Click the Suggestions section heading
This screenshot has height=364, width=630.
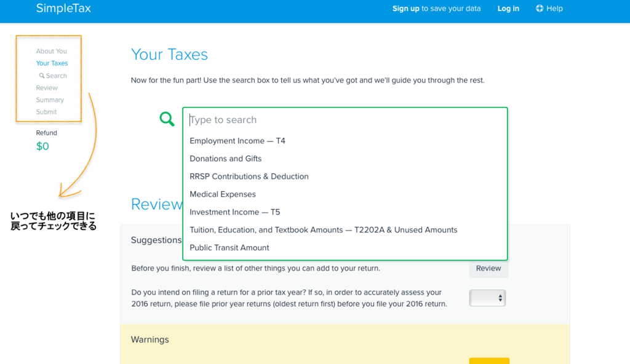tap(156, 240)
